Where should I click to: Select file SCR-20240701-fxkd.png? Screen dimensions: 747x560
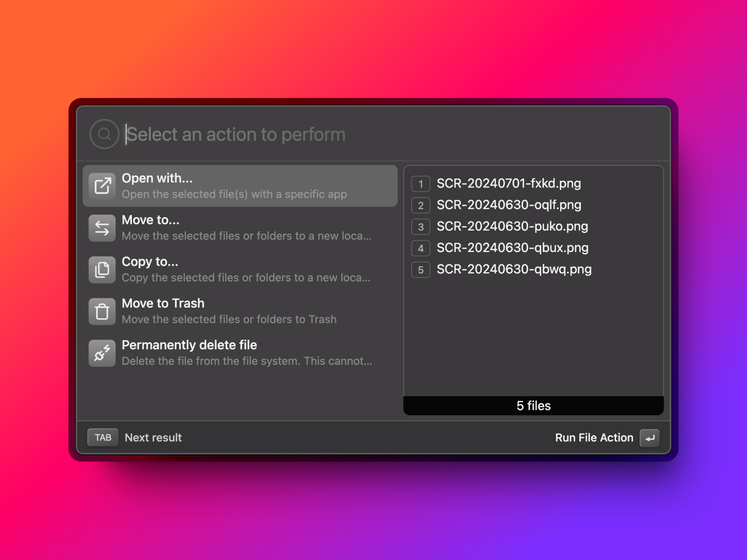(x=509, y=184)
